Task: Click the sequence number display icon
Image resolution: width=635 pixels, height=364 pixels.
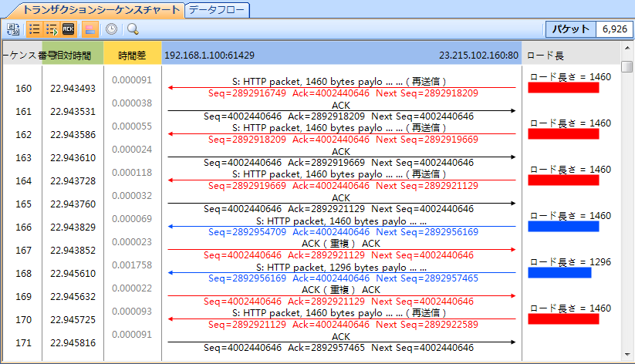Action: click(13, 29)
